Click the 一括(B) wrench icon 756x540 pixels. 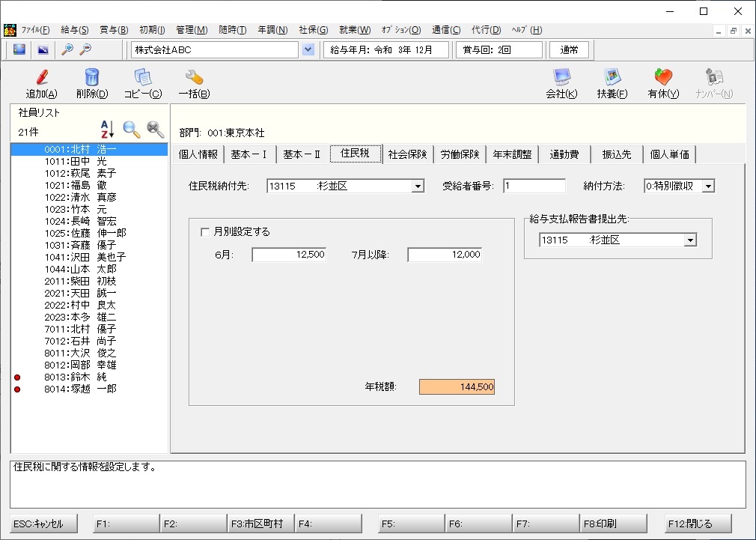coord(194,77)
